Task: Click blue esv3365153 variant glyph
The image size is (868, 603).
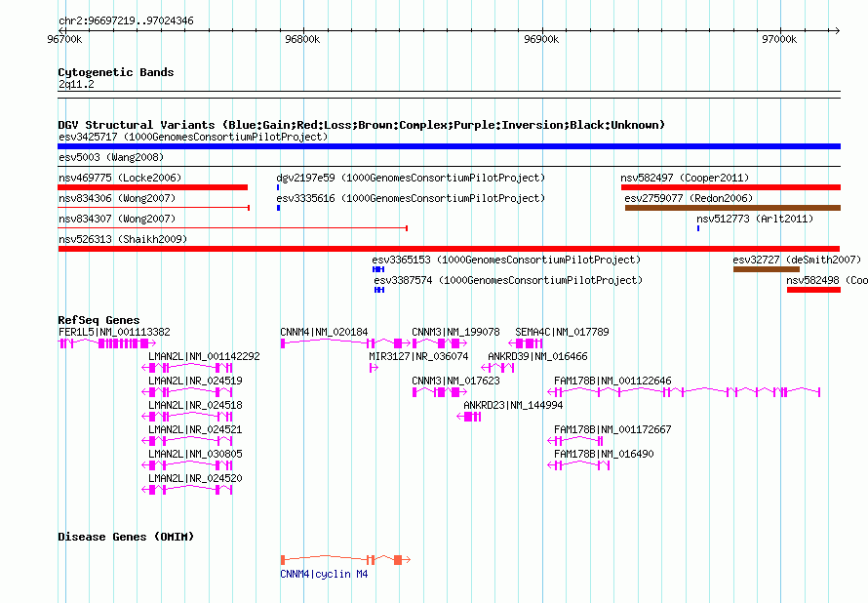Action: pos(378,269)
